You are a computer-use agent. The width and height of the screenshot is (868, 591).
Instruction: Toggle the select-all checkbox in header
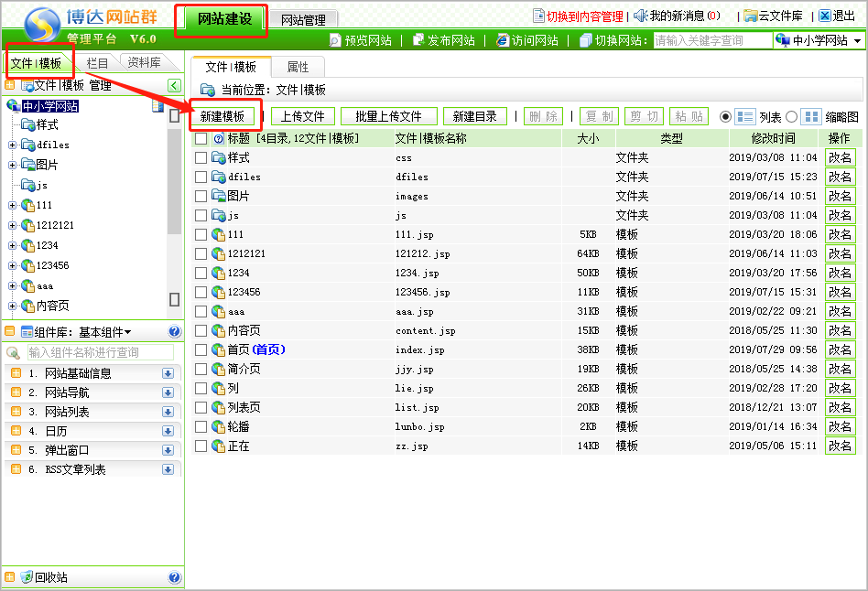coord(201,139)
